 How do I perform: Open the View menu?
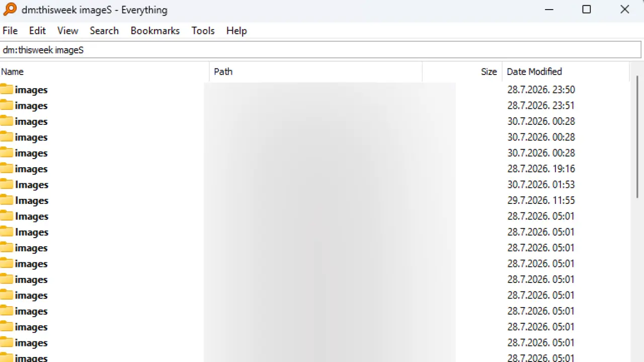pyautogui.click(x=67, y=31)
